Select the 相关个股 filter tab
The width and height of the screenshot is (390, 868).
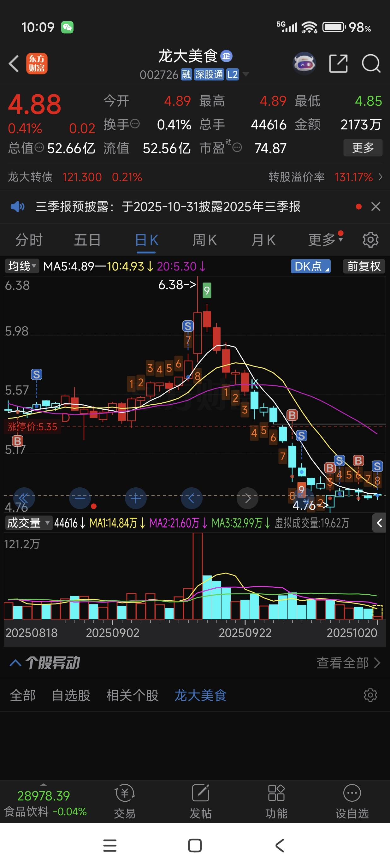pyautogui.click(x=132, y=695)
